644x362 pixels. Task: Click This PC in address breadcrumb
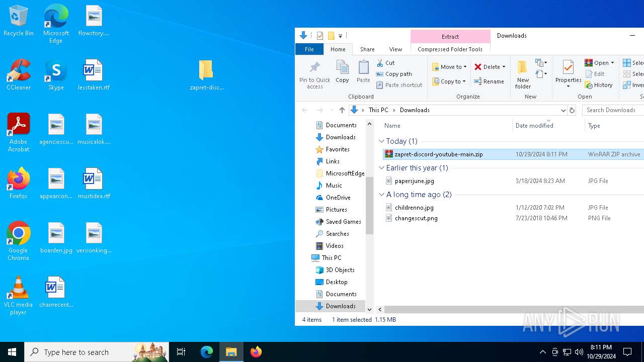point(378,110)
